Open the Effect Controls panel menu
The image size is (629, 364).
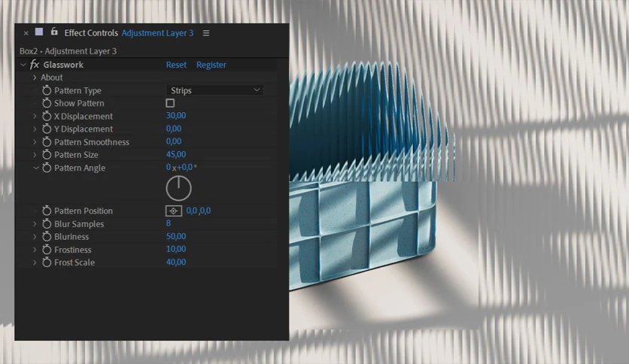[x=206, y=33]
